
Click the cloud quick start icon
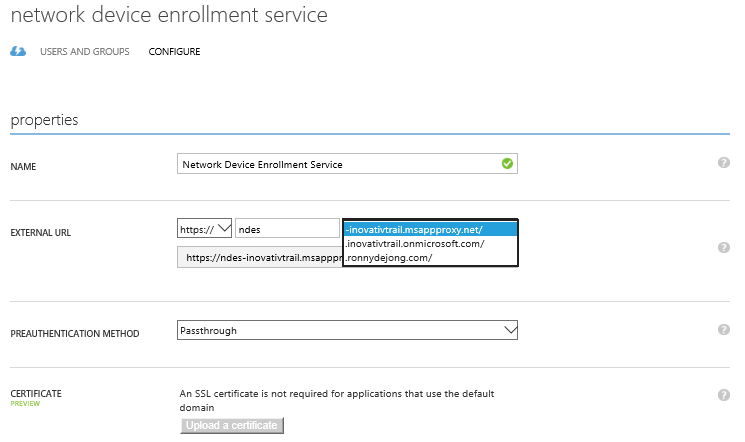18,51
